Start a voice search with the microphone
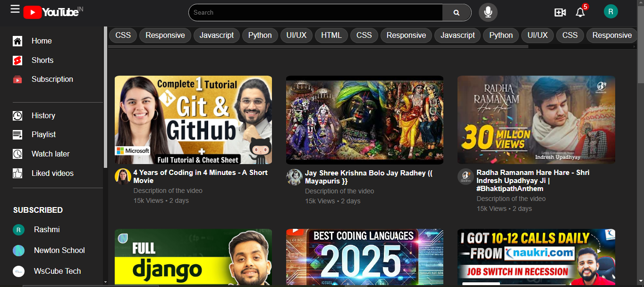 click(488, 12)
